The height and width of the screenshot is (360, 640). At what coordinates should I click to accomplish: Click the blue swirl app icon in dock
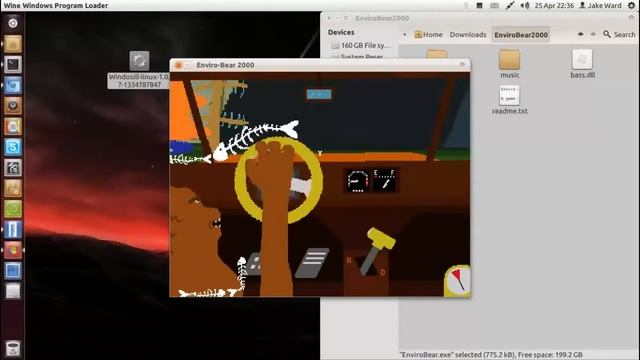coord(13,85)
